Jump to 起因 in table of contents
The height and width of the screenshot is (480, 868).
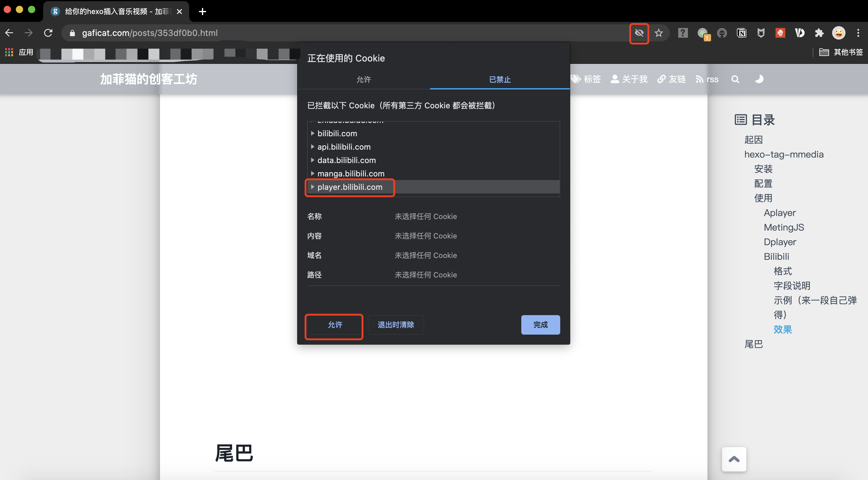tap(753, 140)
